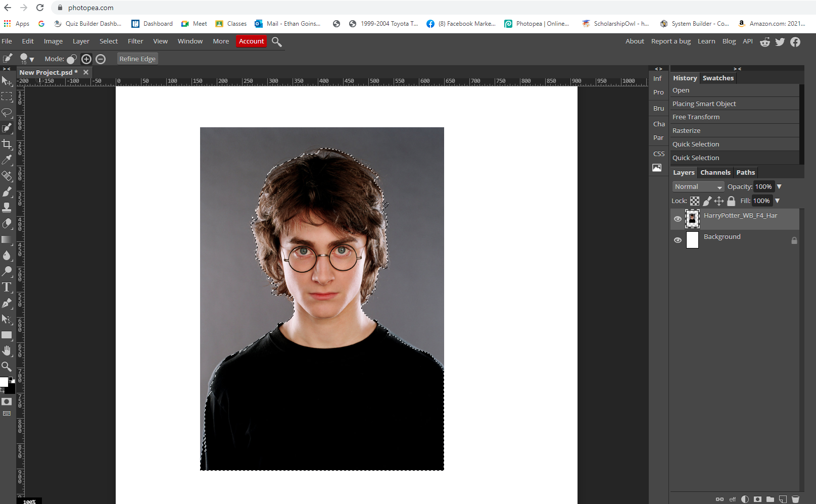Open the Select menu
This screenshot has height=504, width=816.
pyautogui.click(x=109, y=41)
